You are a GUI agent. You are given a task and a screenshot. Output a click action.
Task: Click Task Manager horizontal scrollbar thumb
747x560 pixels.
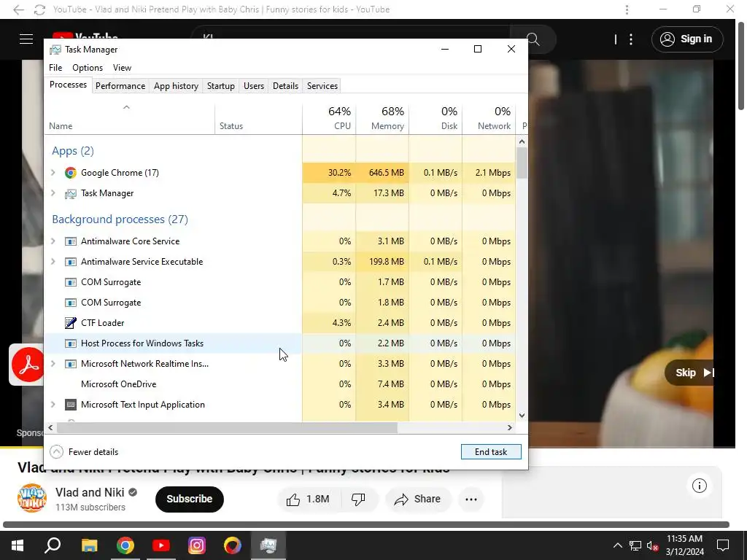227,427
